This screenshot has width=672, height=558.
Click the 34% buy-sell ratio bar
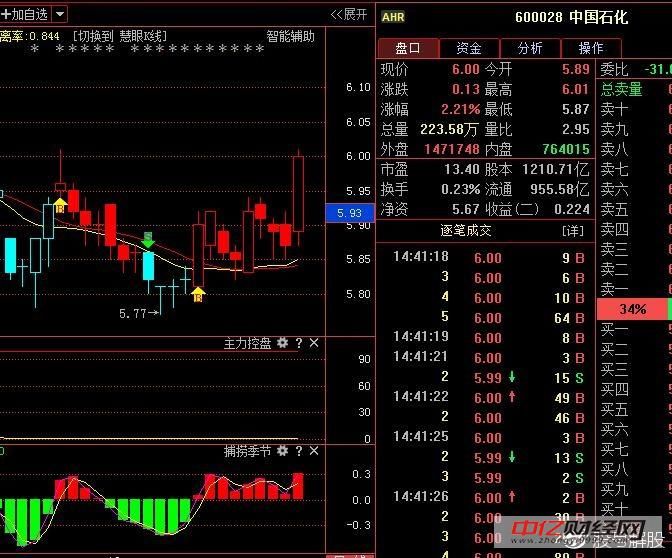633,309
